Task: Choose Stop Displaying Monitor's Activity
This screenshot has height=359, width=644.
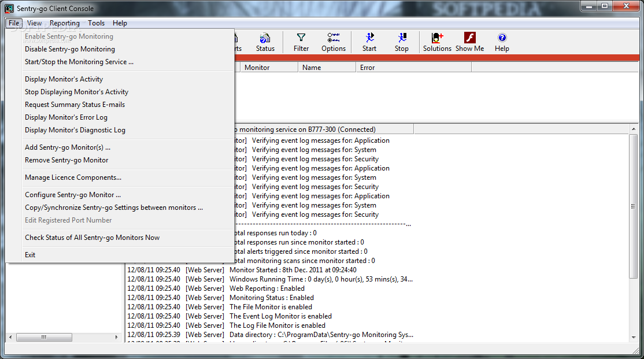Action: [x=120, y=91]
